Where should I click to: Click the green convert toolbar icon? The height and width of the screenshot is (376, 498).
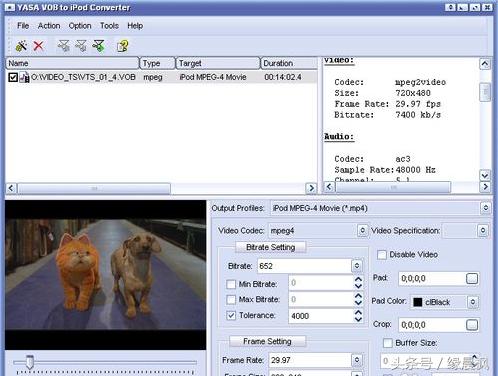pos(99,46)
